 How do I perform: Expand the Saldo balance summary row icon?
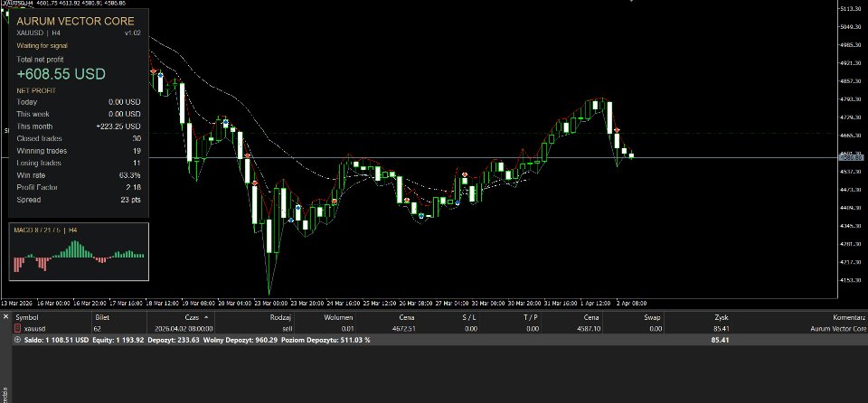coord(18,340)
